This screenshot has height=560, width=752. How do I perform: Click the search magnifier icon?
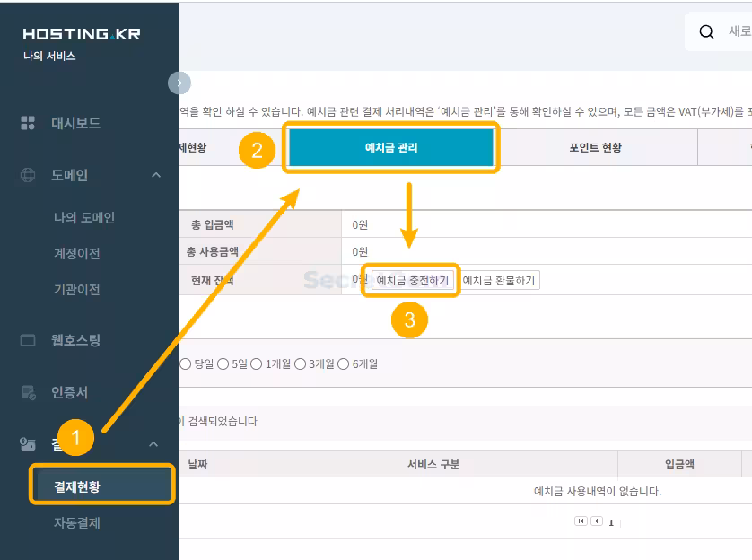tap(706, 32)
